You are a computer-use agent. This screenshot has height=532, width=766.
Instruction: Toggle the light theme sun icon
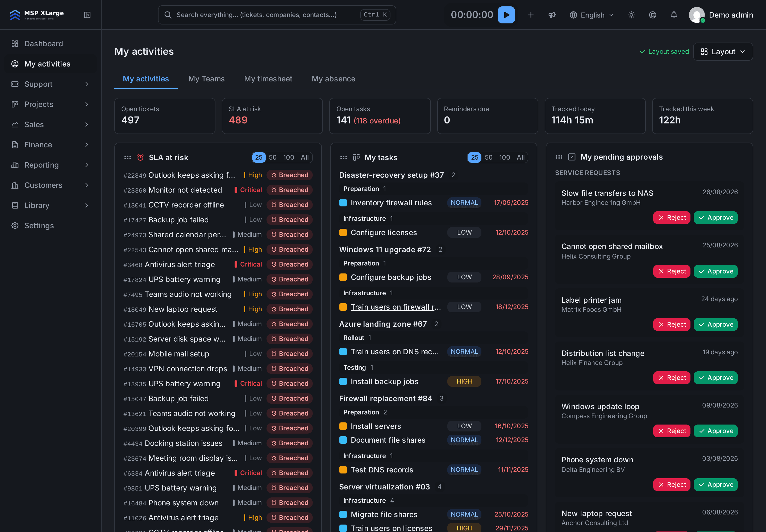click(x=631, y=15)
